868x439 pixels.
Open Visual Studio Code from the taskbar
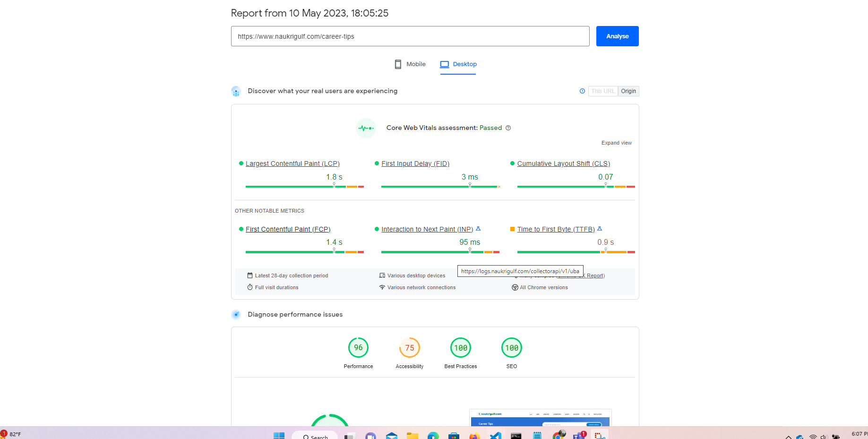tap(495, 435)
